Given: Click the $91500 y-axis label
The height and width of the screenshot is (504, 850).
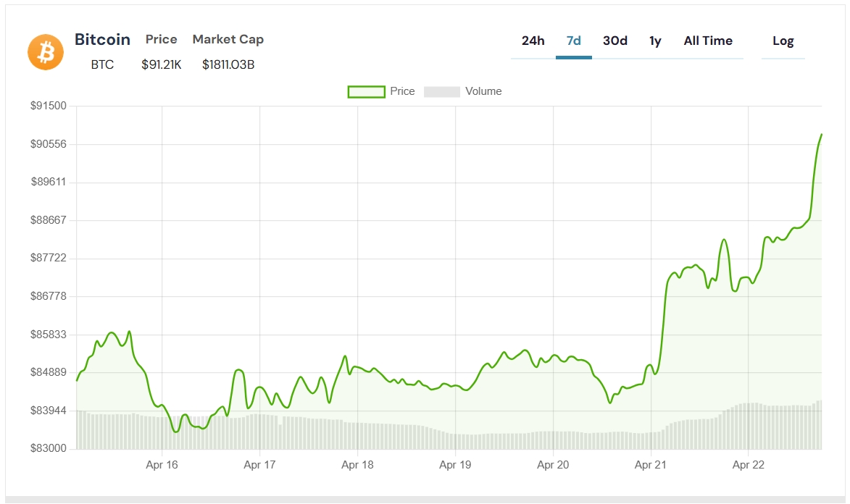Looking at the screenshot, I should point(49,106).
